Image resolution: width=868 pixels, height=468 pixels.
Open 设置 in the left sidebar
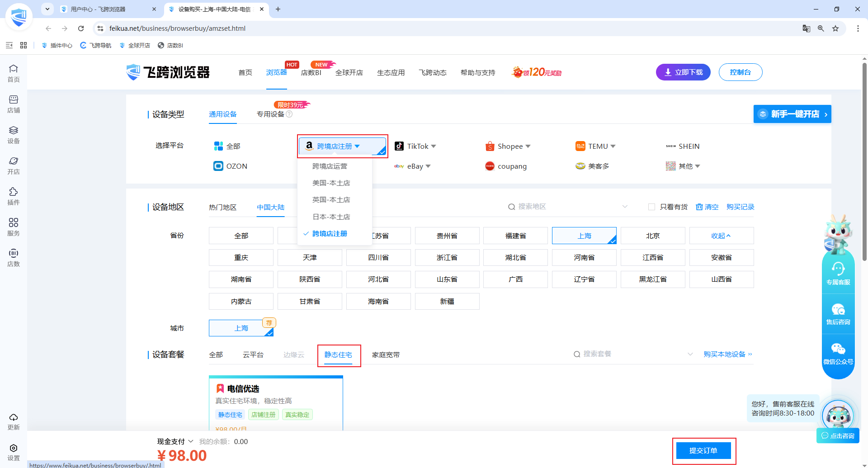coord(14,452)
